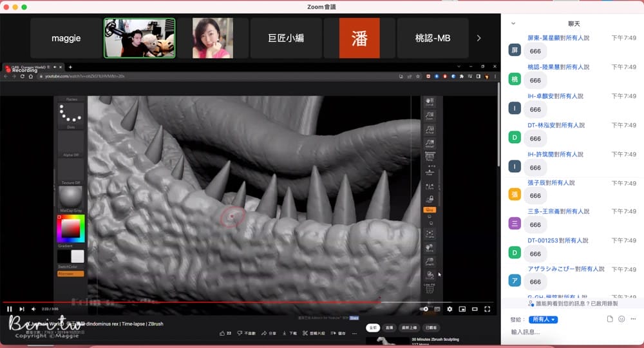The height and width of the screenshot is (348, 644).
Task: Switch video to miniplayer mode
Action: click(x=462, y=309)
